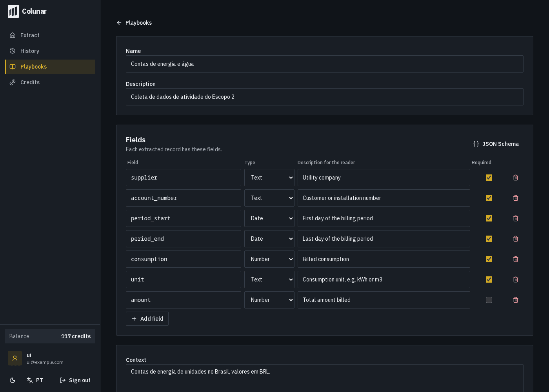Edit First day of billing period description

384,218
